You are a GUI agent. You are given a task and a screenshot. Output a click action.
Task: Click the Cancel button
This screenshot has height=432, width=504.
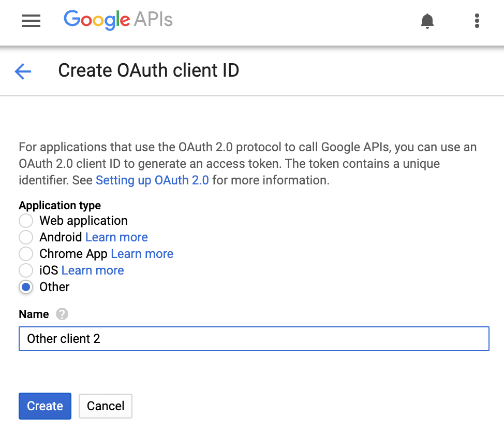pos(106,406)
